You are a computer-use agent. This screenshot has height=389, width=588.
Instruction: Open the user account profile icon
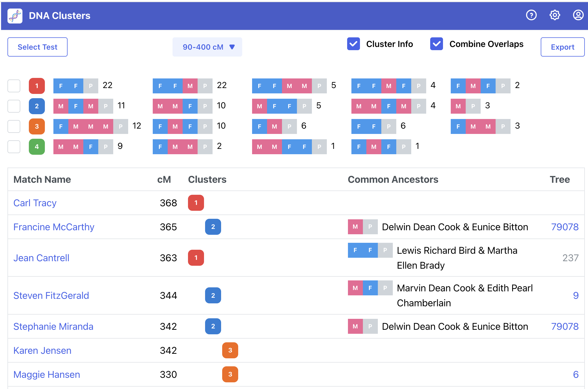[x=578, y=15]
